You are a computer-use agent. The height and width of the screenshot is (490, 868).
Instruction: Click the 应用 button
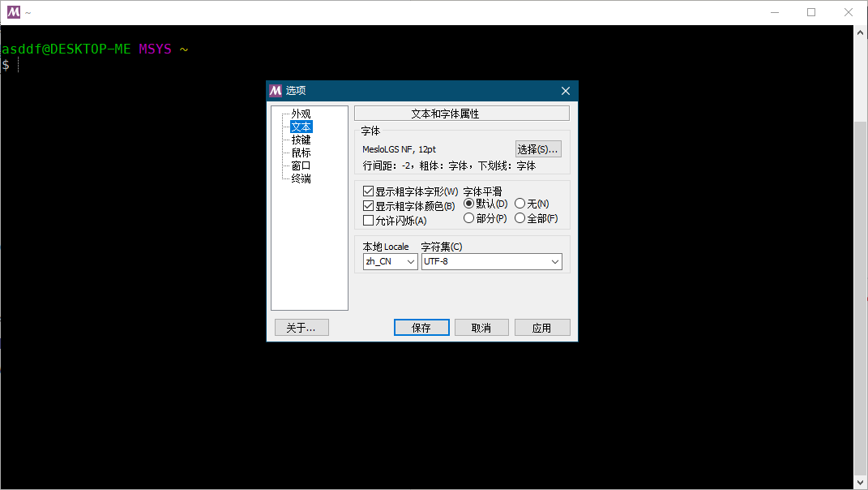pos(542,327)
